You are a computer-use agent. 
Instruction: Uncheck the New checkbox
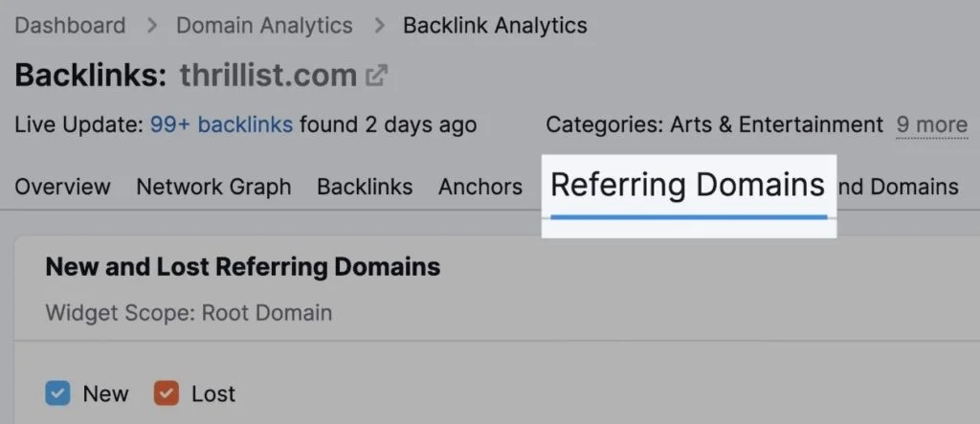(57, 393)
